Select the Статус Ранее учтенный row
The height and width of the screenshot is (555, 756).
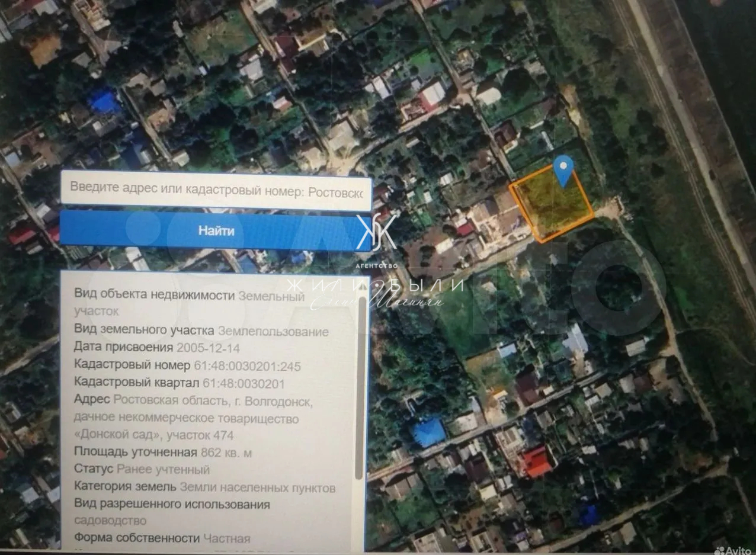tap(142, 470)
